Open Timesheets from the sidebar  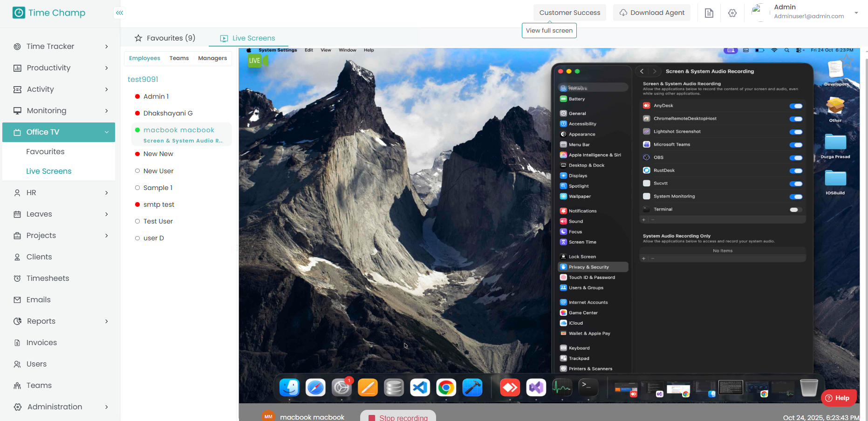pyautogui.click(x=48, y=278)
